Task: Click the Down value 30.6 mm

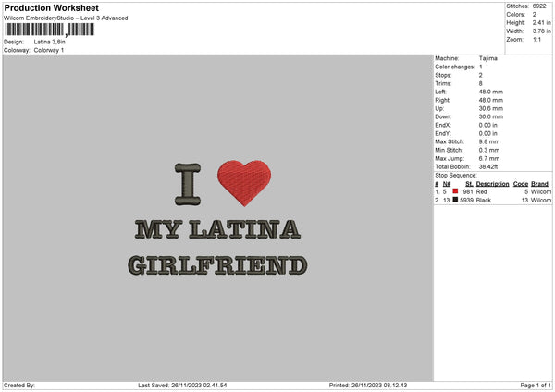Action: point(491,116)
